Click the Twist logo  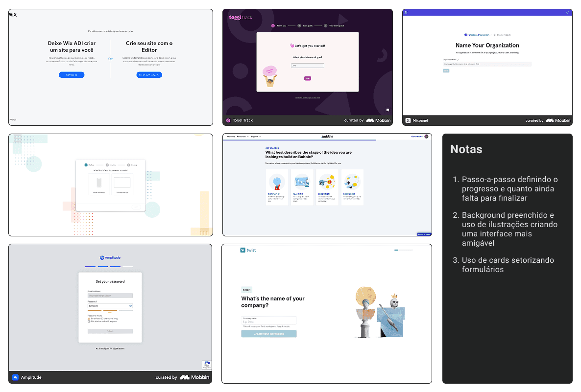point(248,250)
